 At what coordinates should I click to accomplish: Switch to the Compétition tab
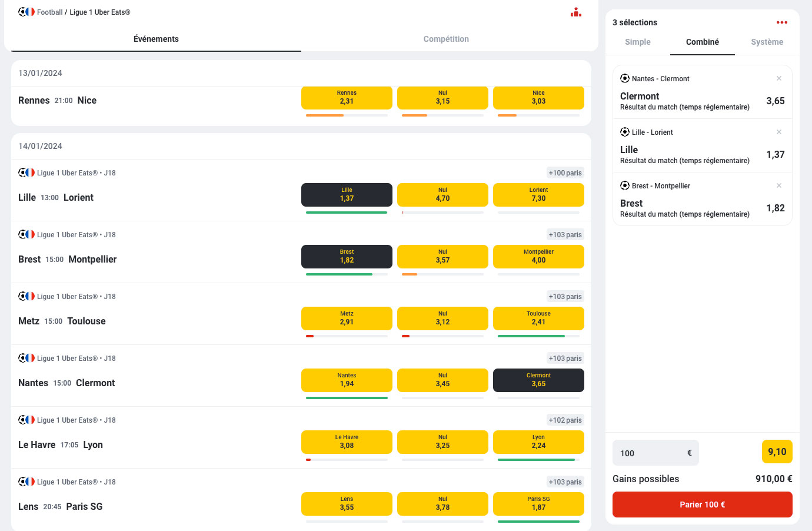click(x=446, y=39)
